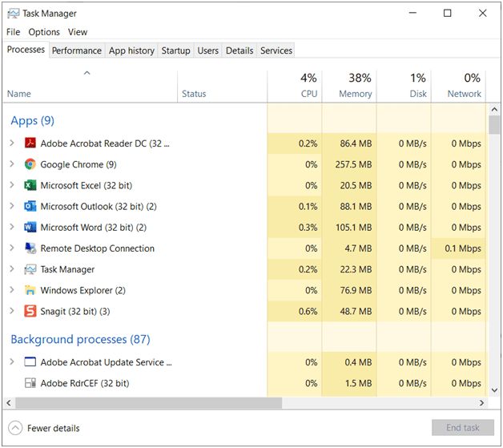
Task: Click the Adobe RdrCEF icon
Action: 30,383
